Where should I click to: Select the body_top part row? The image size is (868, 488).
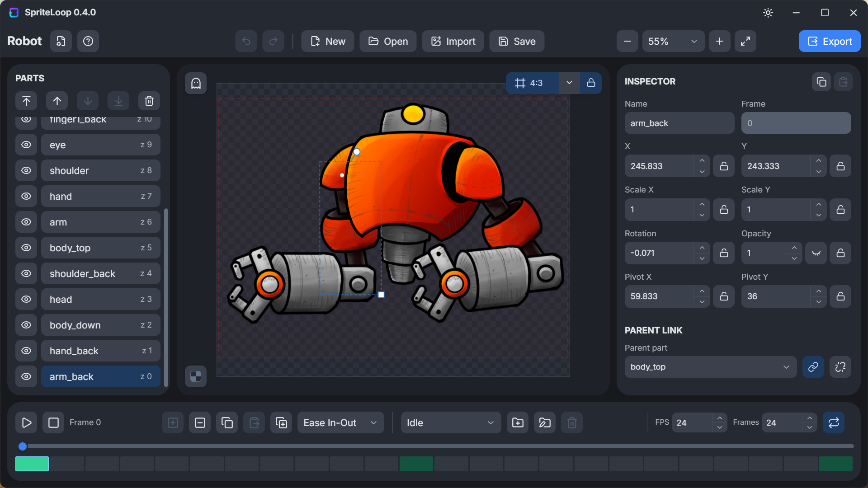coord(101,248)
